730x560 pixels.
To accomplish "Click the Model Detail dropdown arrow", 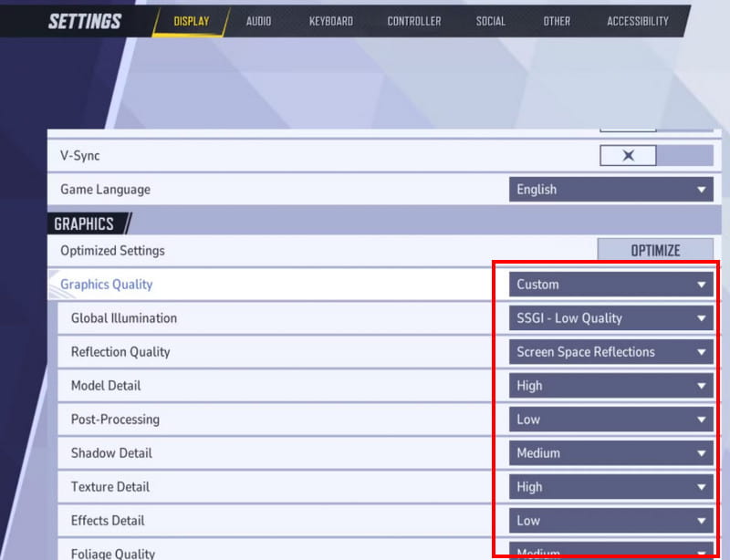I will [x=701, y=386].
